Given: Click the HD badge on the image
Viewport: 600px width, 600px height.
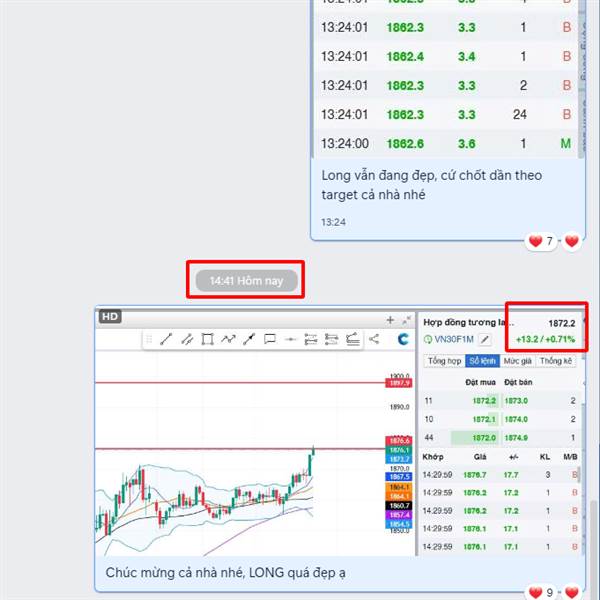Looking at the screenshot, I should [x=110, y=317].
